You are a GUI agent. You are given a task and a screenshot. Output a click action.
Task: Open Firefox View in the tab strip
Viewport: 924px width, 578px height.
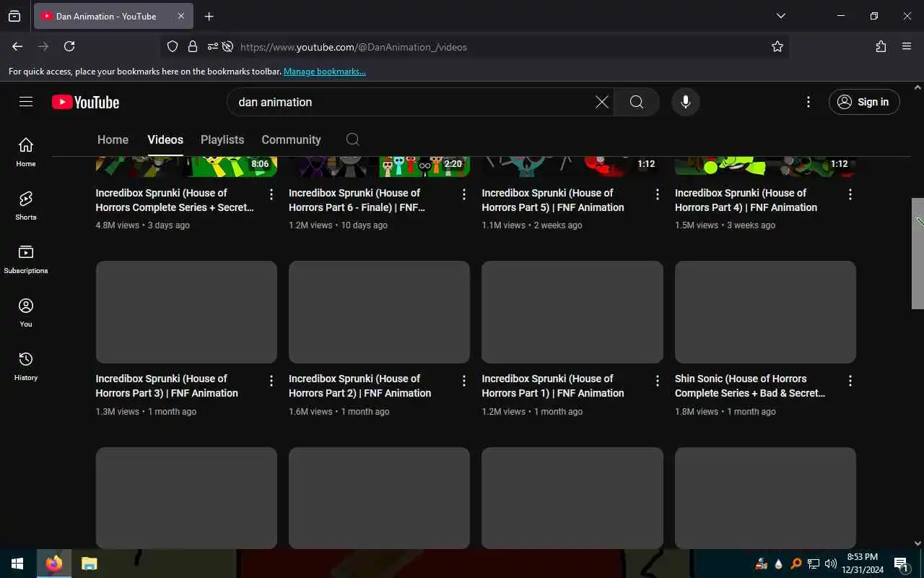click(14, 16)
